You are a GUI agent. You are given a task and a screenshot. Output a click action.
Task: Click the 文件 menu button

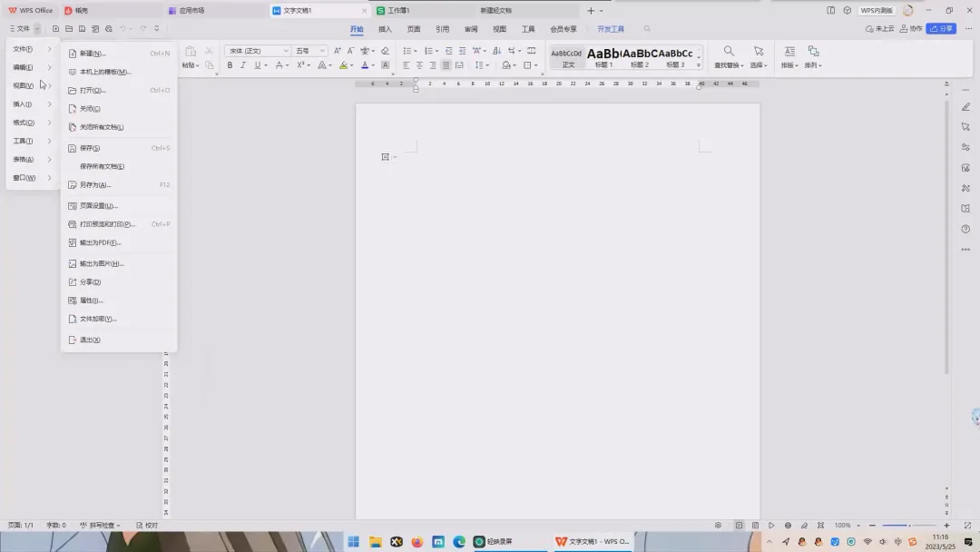(x=20, y=29)
